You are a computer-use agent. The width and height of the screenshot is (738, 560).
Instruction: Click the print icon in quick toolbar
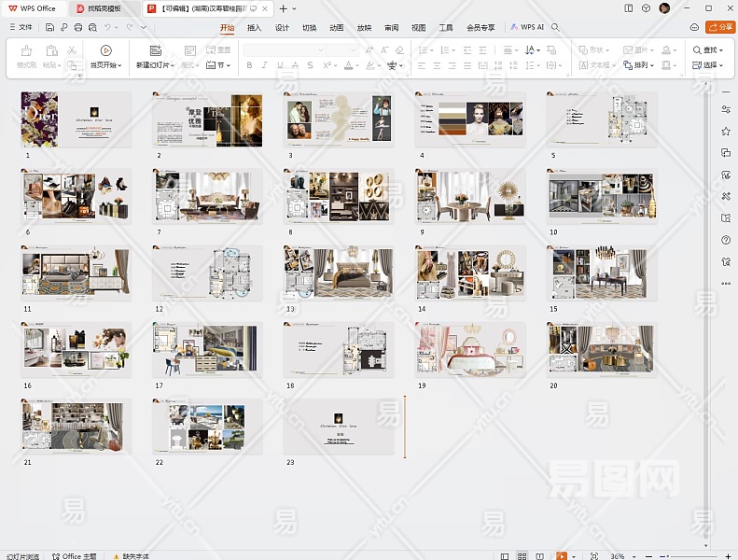[x=77, y=27]
